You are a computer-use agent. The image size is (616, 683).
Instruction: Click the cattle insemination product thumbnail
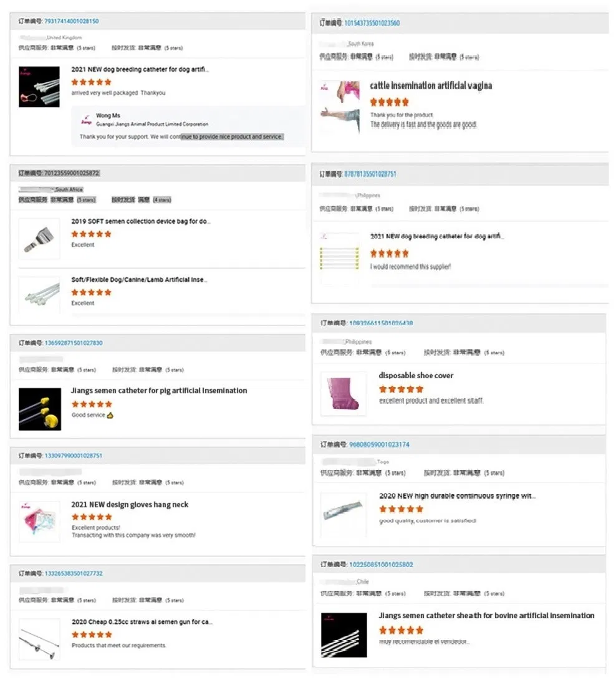point(340,107)
